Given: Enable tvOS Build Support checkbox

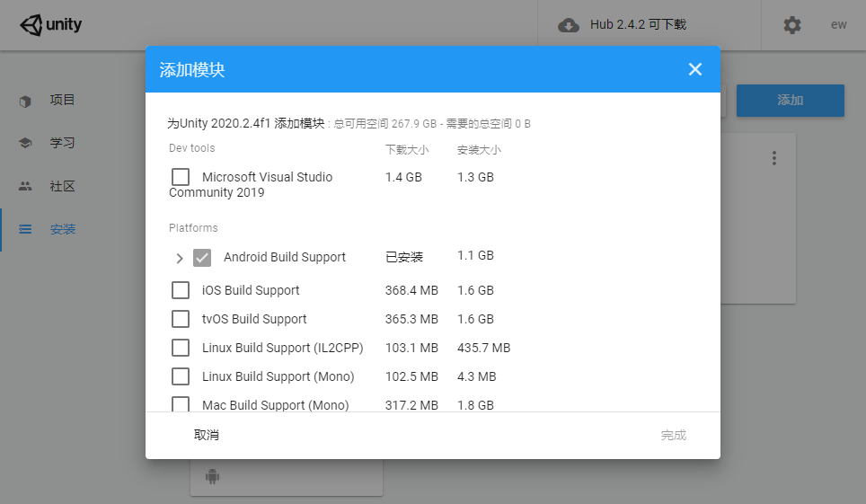Looking at the screenshot, I should [x=181, y=319].
